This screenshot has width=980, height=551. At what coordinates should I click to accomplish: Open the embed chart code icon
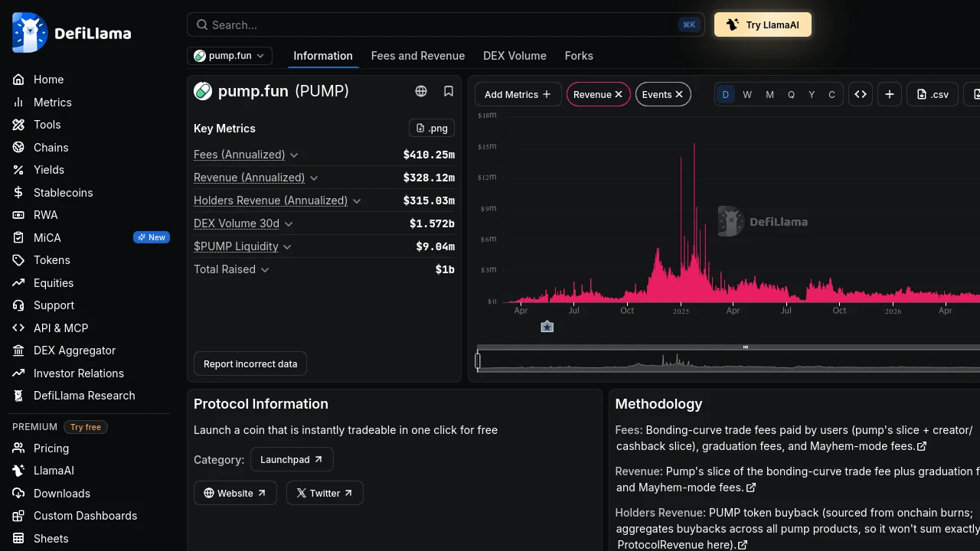coord(861,94)
